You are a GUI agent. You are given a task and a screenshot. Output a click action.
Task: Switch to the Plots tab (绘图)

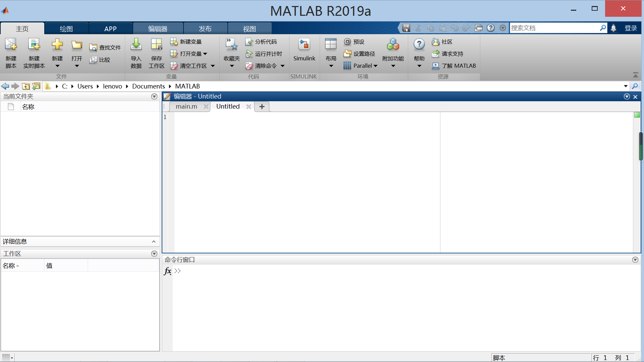66,28
